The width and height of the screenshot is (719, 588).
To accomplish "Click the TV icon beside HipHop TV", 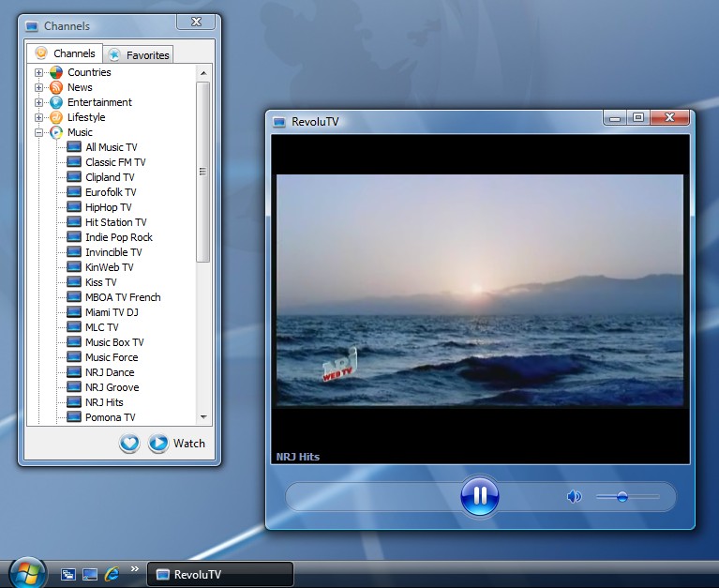I will click(x=74, y=207).
